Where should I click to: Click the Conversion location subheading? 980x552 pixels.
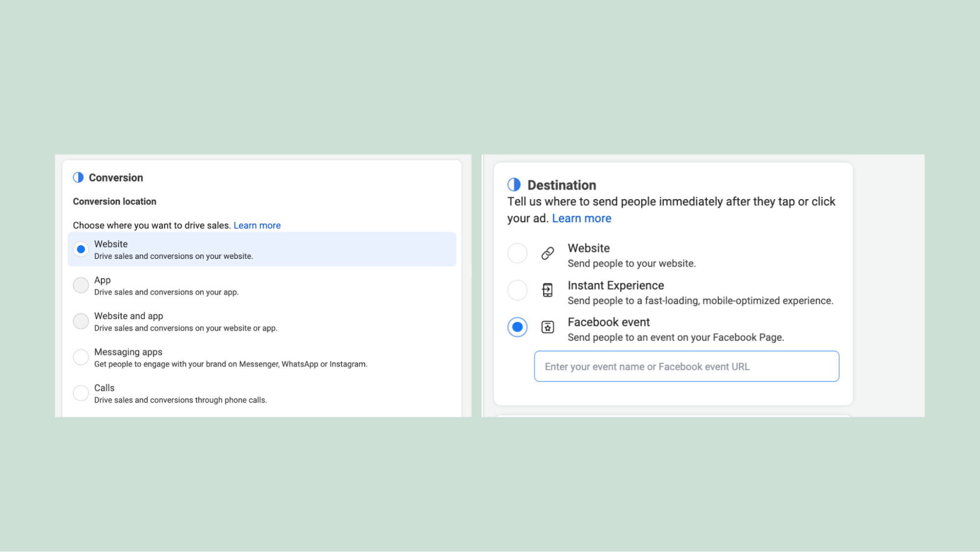(114, 201)
